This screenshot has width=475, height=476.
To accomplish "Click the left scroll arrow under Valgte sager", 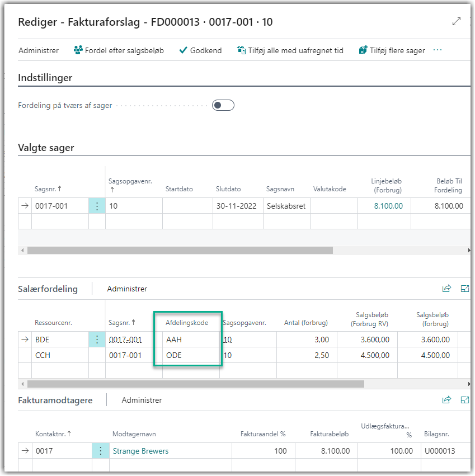I will tap(22, 251).
